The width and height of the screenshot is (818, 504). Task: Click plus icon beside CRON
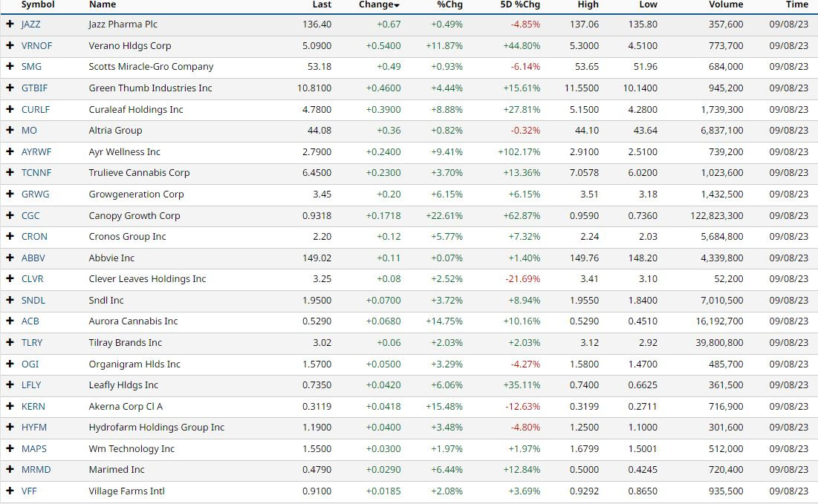coord(10,235)
